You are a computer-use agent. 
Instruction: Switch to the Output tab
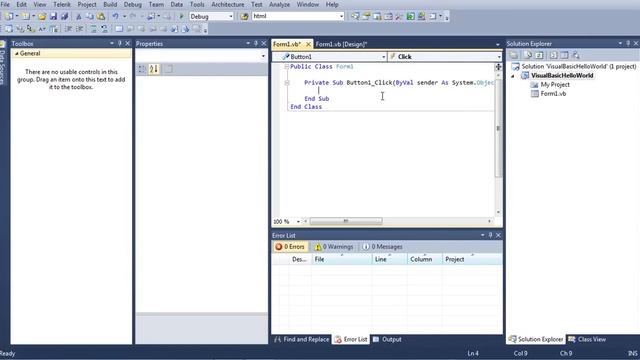point(387,339)
